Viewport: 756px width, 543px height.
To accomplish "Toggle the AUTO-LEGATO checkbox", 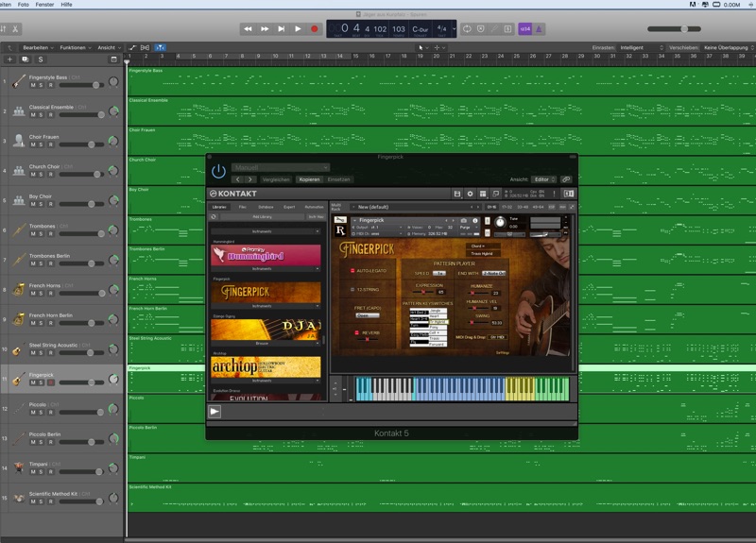I will [352, 271].
